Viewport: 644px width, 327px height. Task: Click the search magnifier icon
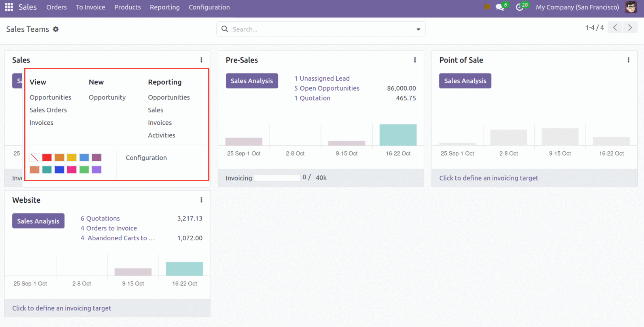point(225,29)
